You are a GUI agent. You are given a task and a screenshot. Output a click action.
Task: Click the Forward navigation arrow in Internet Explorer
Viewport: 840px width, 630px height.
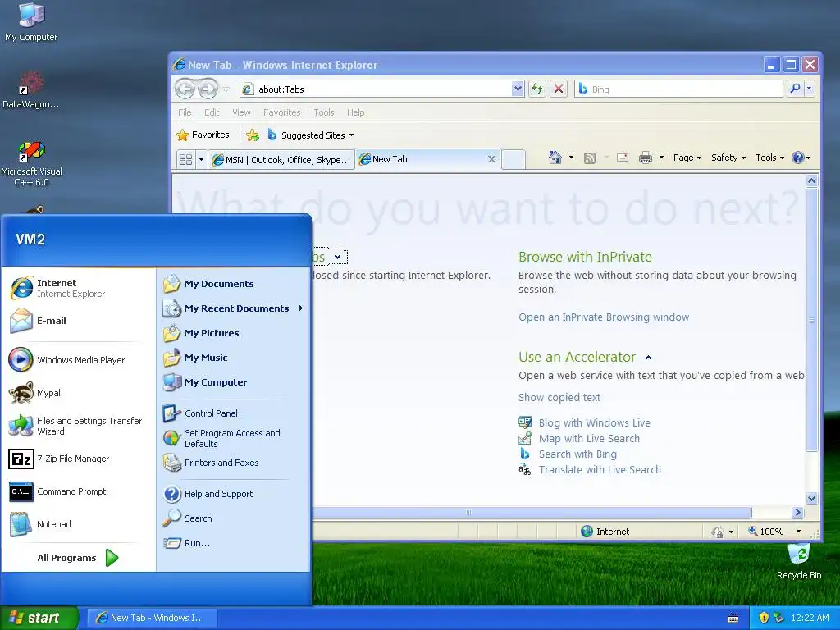[208, 89]
